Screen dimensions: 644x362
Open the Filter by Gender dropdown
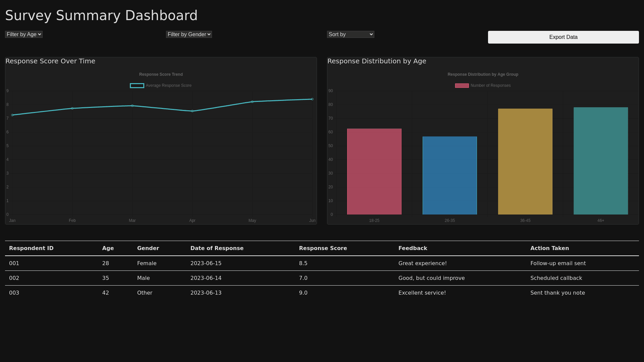click(189, 35)
